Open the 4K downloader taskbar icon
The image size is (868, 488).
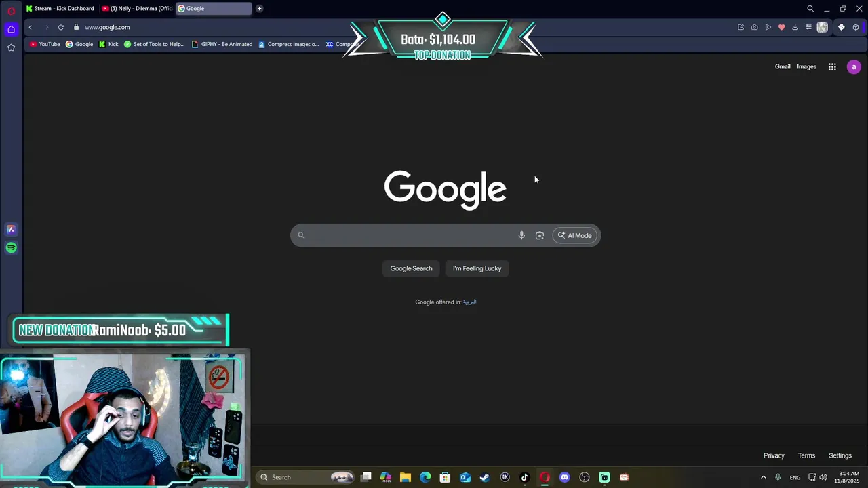(x=505, y=477)
